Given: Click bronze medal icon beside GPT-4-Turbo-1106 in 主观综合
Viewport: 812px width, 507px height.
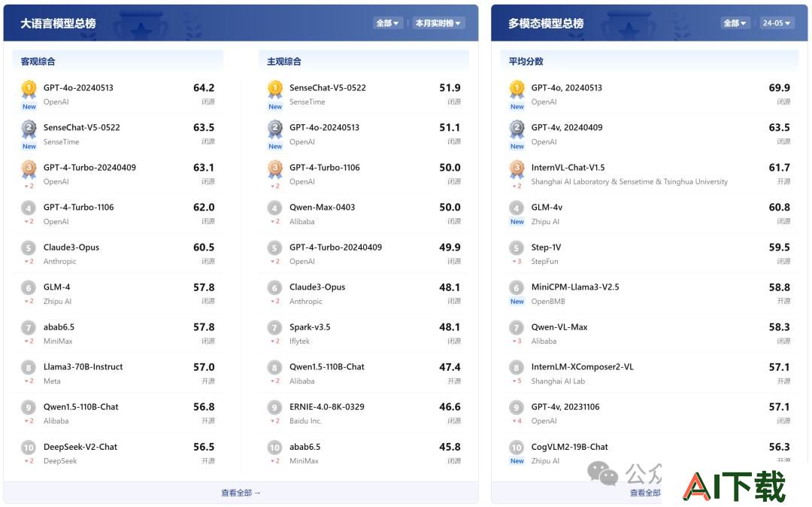Looking at the screenshot, I should click(x=275, y=168).
